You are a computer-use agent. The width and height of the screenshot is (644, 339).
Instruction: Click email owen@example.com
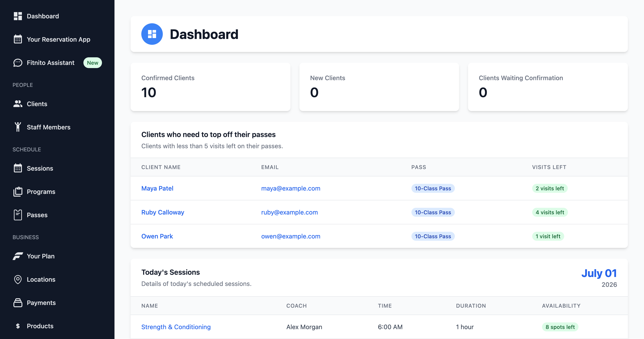point(291,236)
